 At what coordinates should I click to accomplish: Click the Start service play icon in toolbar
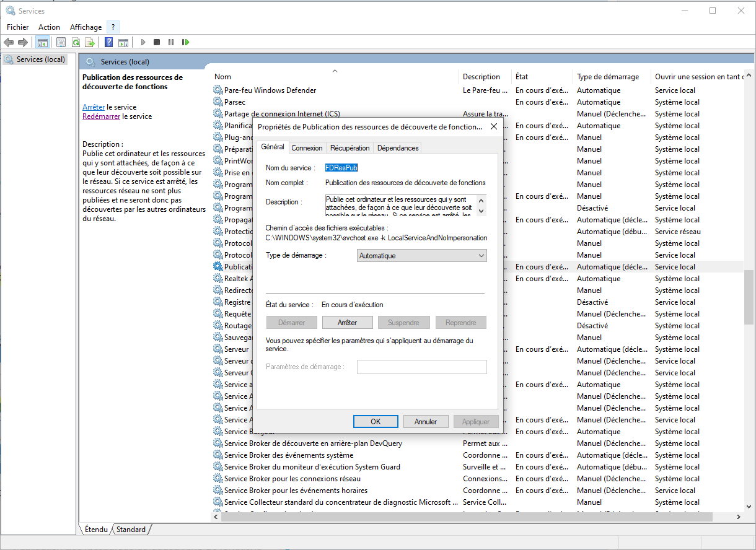coord(143,42)
